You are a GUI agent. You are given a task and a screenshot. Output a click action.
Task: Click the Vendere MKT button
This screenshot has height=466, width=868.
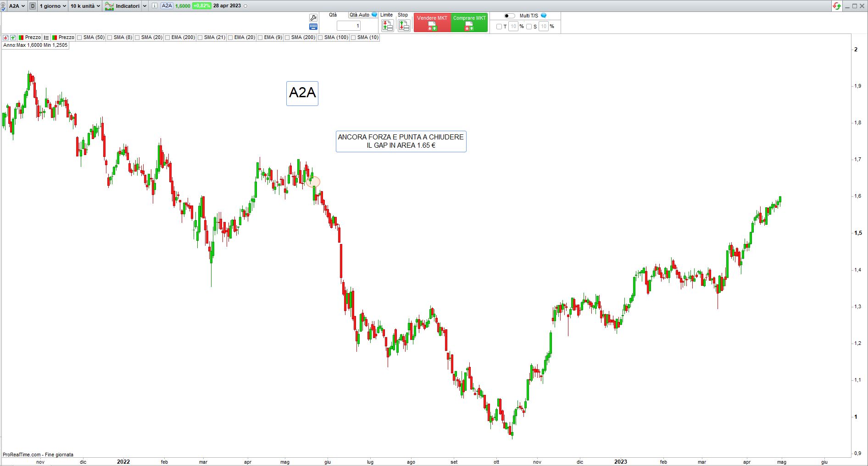(432, 22)
